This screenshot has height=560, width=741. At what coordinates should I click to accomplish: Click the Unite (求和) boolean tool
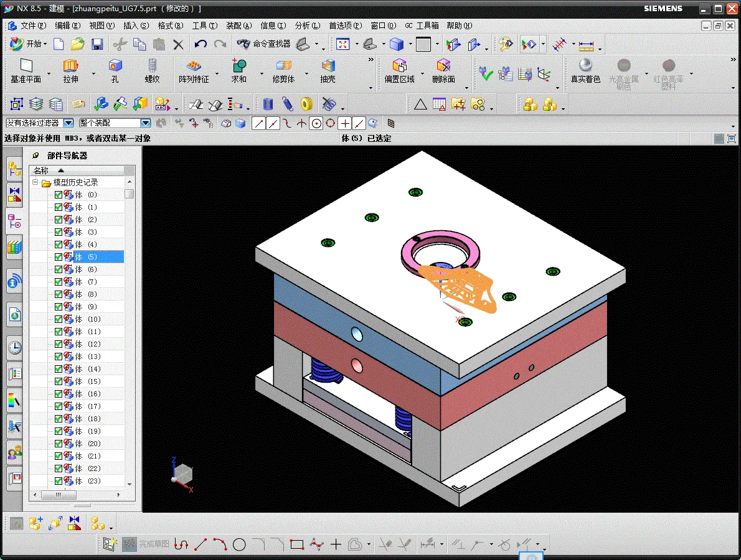(238, 72)
